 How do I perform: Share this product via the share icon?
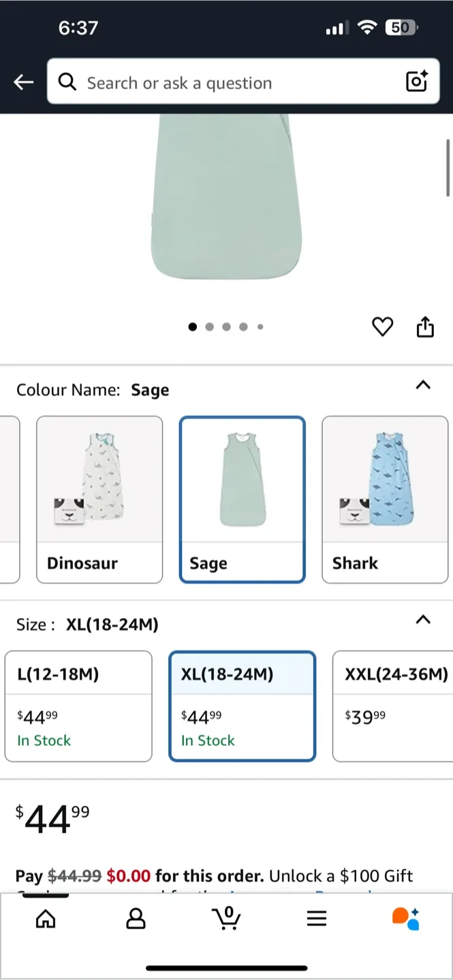click(425, 327)
